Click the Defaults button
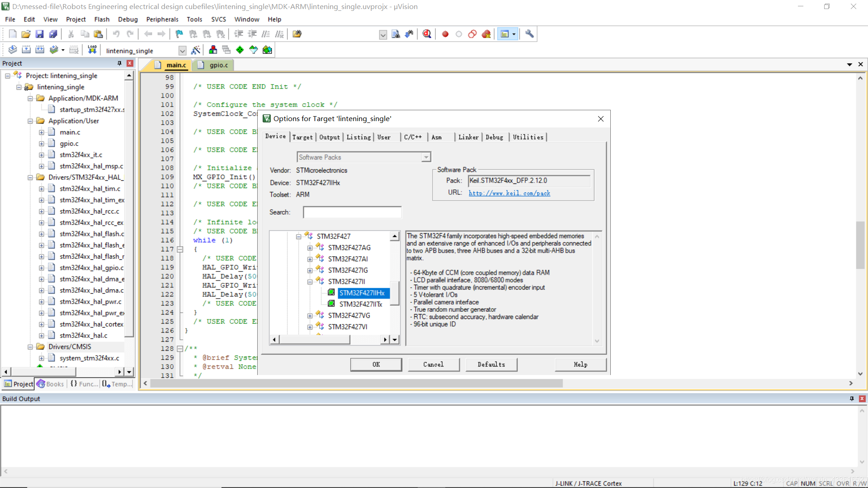 pyautogui.click(x=491, y=364)
